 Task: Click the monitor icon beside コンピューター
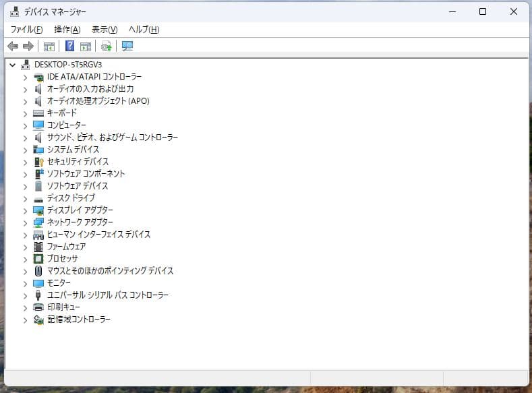coord(38,125)
